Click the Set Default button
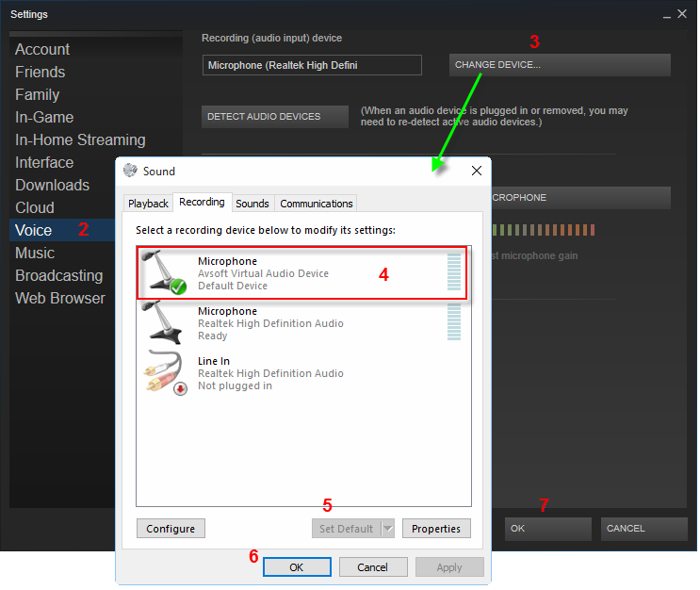Screen dimensions: 700x590 click(347, 529)
